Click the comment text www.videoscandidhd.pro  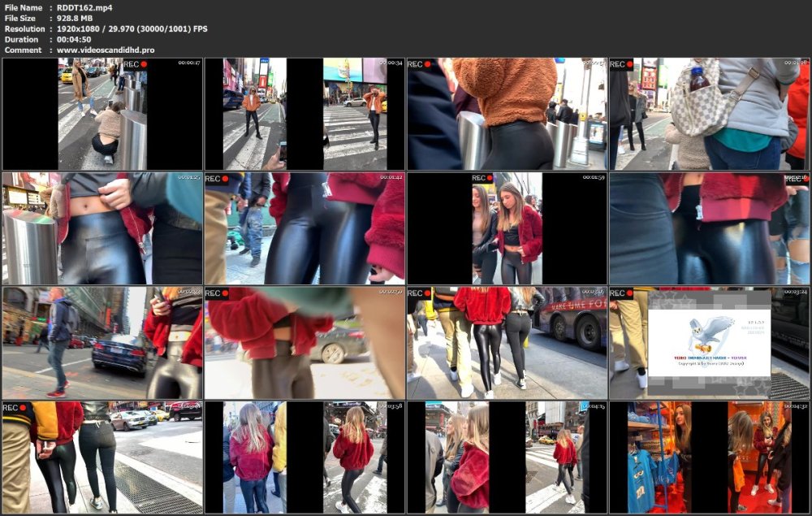(x=106, y=50)
